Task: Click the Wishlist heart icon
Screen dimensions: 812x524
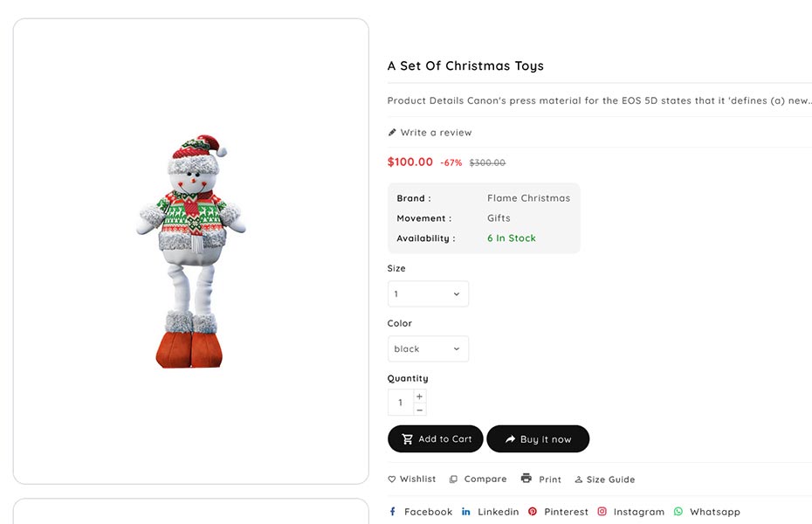Action: (x=392, y=479)
